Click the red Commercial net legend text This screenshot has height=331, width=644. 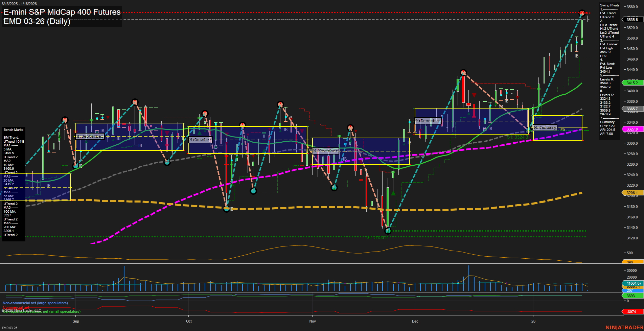(16, 308)
